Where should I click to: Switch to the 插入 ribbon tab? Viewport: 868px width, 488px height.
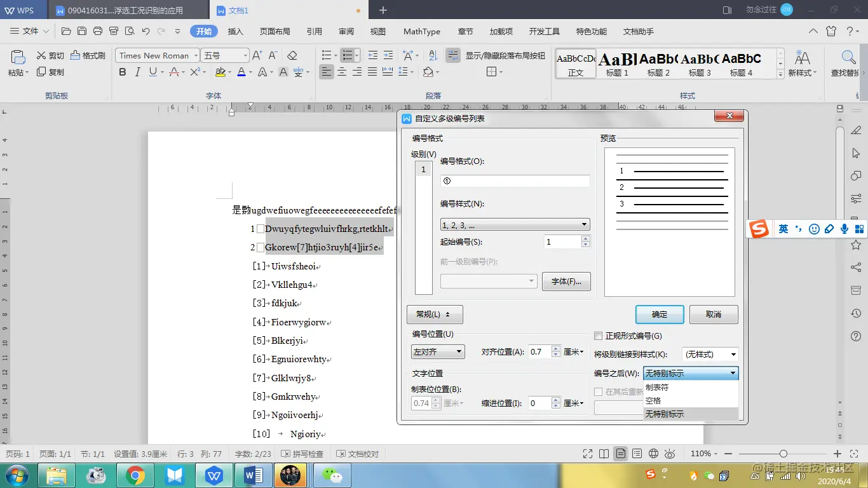[235, 30]
